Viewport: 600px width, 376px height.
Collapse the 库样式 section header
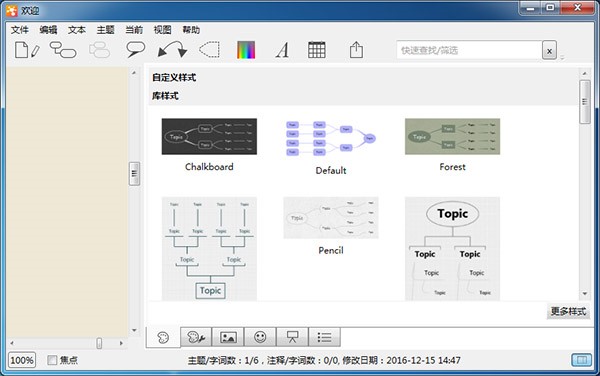(x=165, y=96)
